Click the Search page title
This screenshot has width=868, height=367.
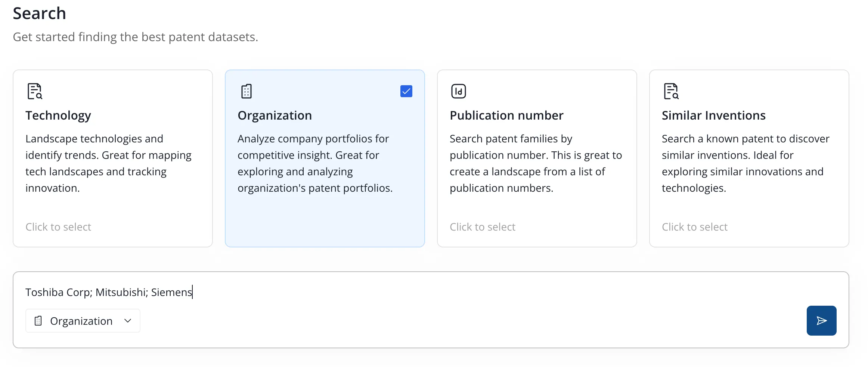click(40, 13)
